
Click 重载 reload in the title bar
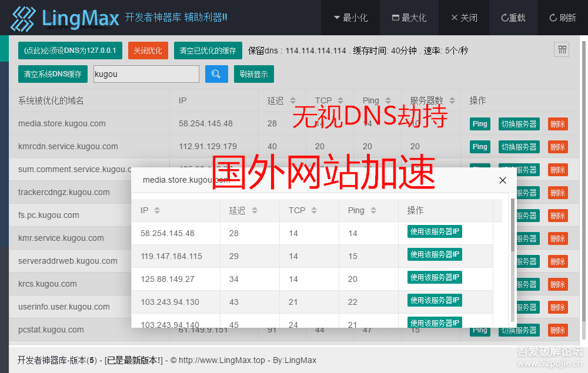pos(513,18)
